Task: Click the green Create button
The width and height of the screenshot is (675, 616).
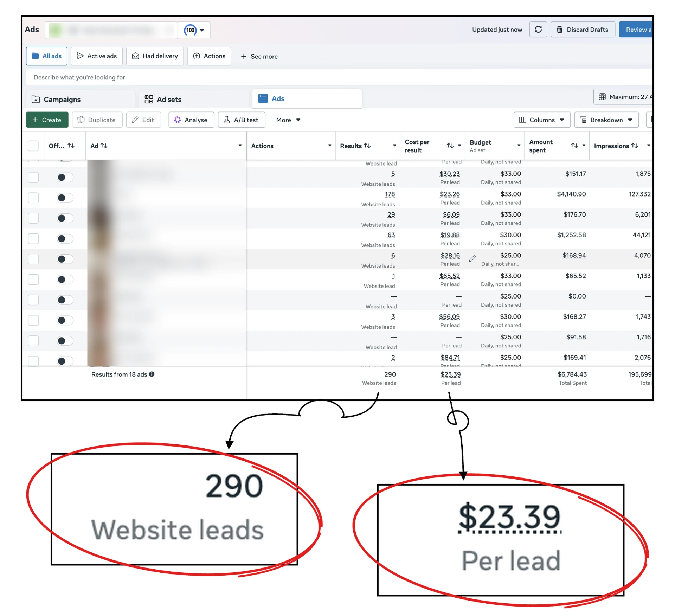Action: (x=47, y=120)
